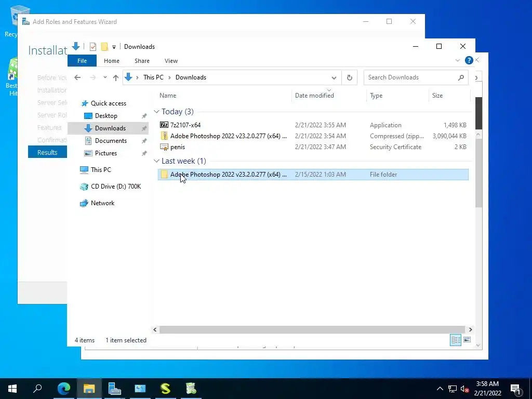
Task: Open the File menu
Action: coord(82,61)
